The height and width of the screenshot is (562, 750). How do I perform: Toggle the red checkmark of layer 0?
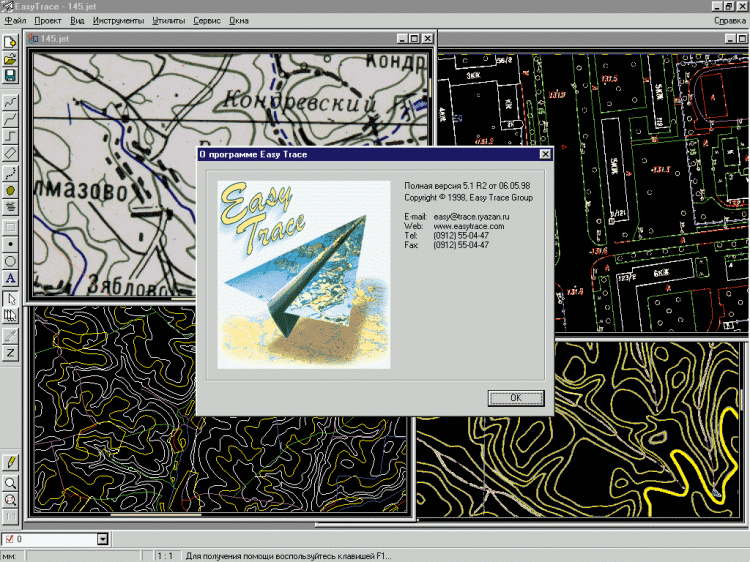[x=9, y=539]
